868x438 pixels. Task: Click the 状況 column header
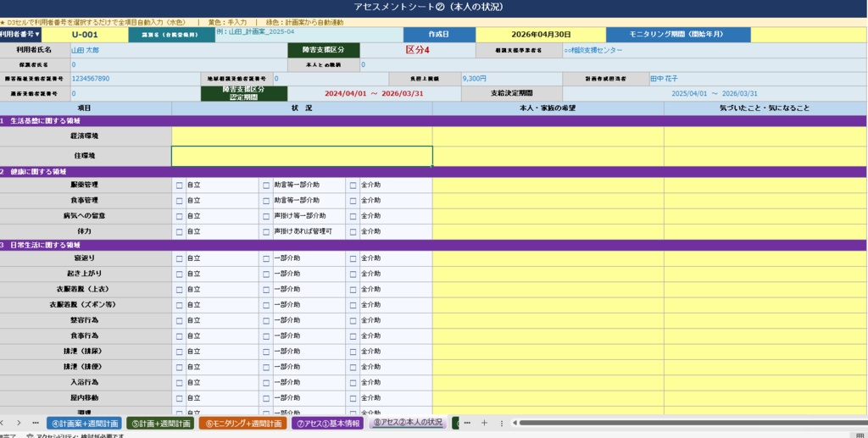tap(302, 108)
